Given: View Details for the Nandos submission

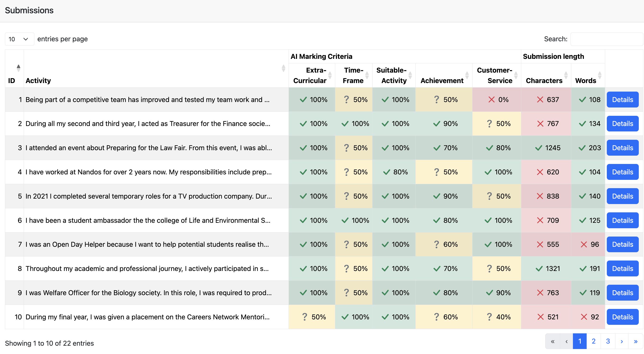Looking at the screenshot, I should (622, 172).
